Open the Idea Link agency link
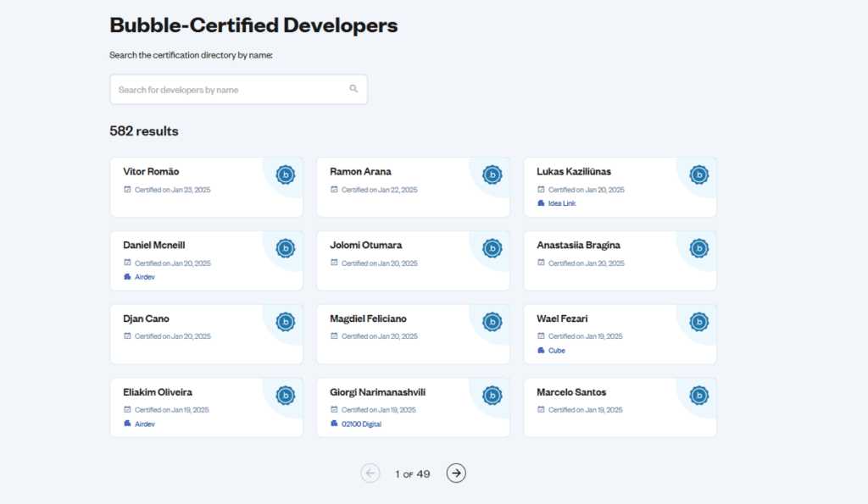 (562, 203)
